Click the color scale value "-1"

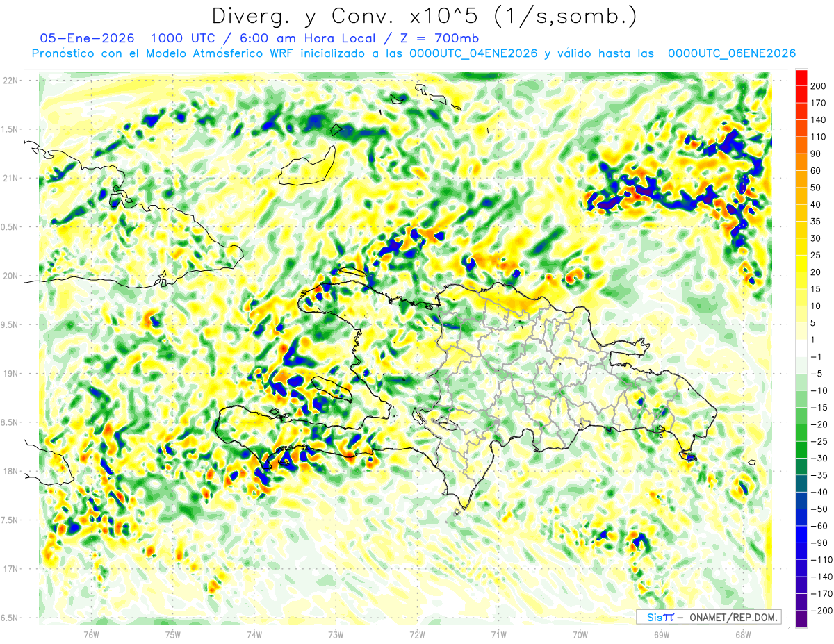[x=817, y=356]
